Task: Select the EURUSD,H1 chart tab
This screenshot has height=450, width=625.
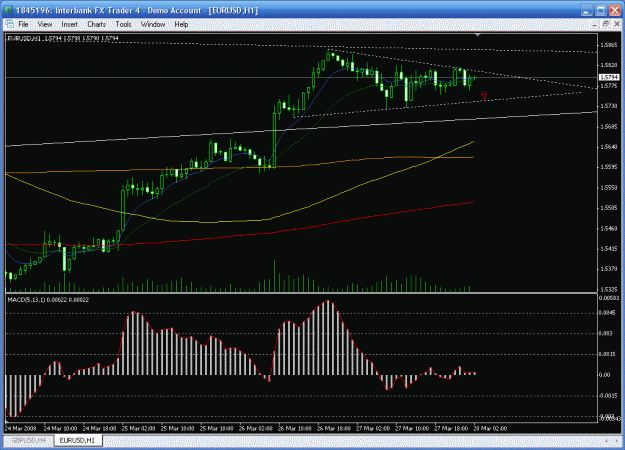Action: pyautogui.click(x=77, y=440)
